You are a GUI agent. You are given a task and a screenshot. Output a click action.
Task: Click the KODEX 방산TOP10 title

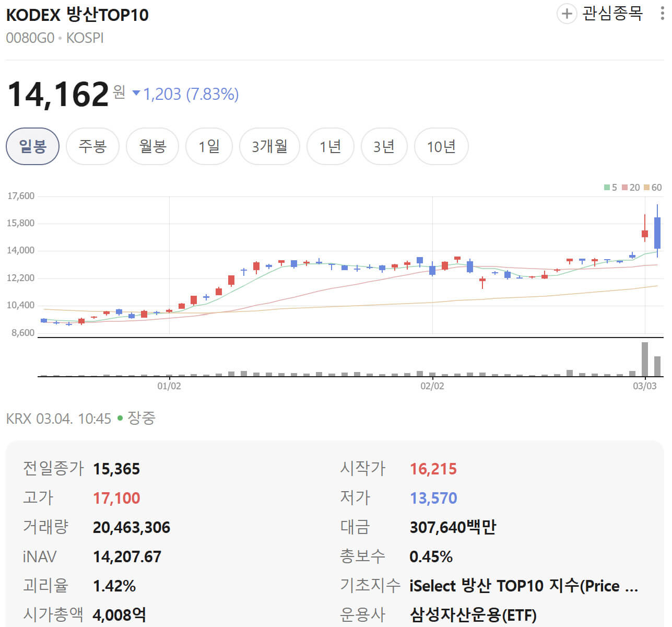pyautogui.click(x=77, y=15)
